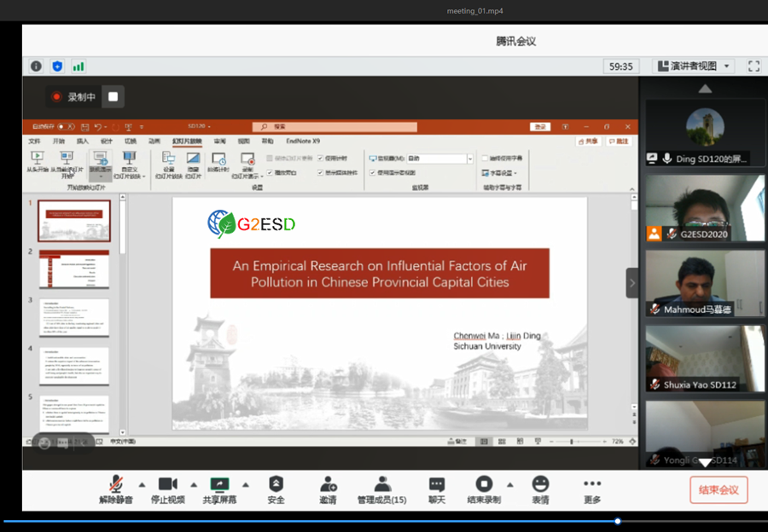Select slide 2 thumbnail in the slide panel

pos(74,269)
